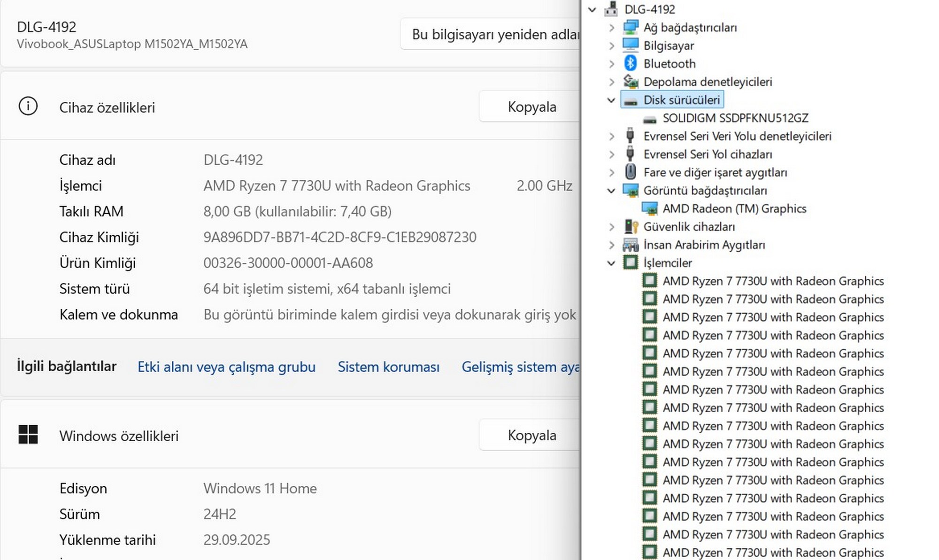Click the Windows logo next to Windows özellikleri
The height and width of the screenshot is (560, 939).
pyautogui.click(x=28, y=435)
